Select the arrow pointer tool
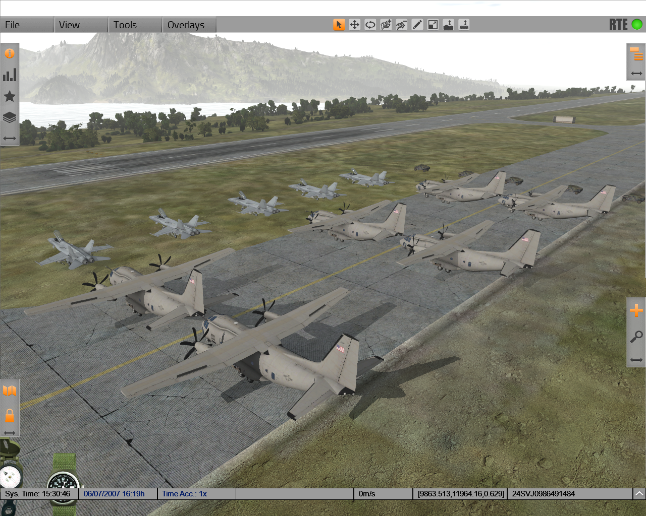This screenshot has height=516, width=646. tap(339, 25)
